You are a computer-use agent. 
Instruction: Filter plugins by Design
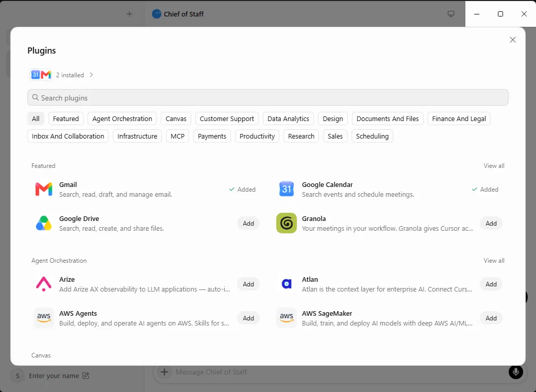pos(333,118)
